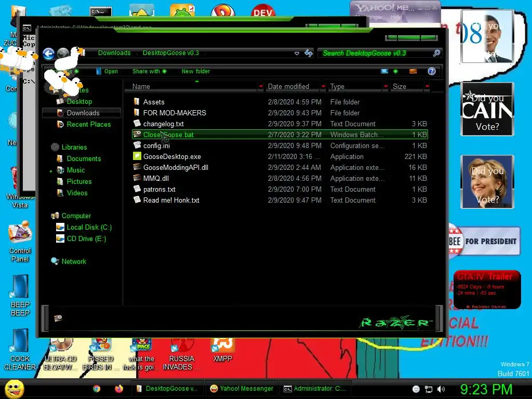Switch to Administrator cmd taskbar button
The width and height of the screenshot is (532, 399).
[x=315, y=389]
